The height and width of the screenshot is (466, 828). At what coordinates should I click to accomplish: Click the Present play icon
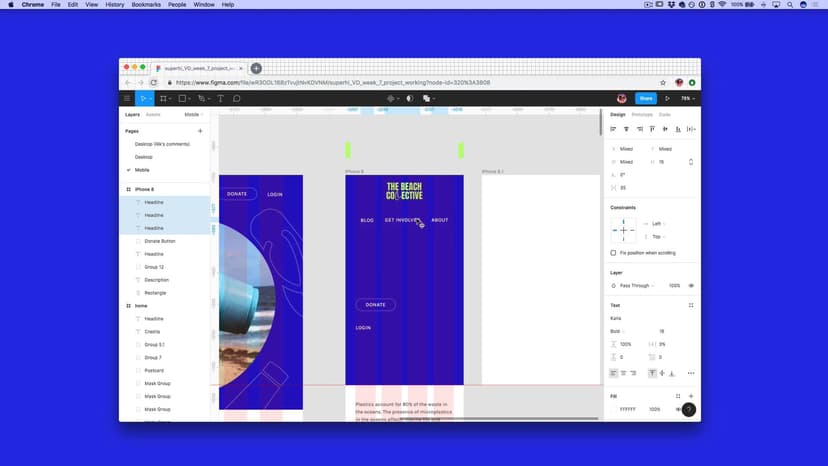669,98
